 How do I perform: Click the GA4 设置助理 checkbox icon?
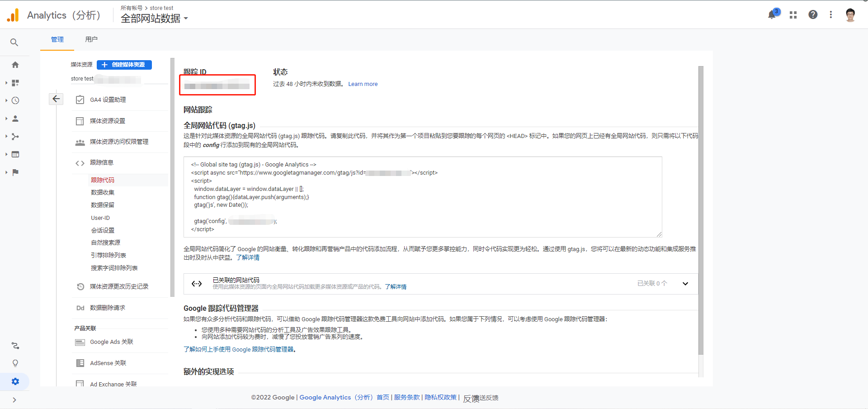(x=80, y=100)
